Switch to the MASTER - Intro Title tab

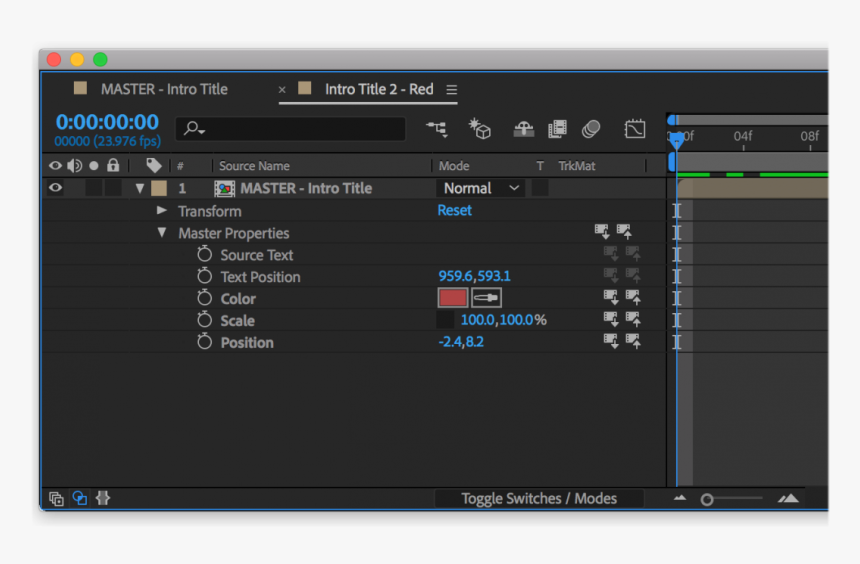[x=164, y=89]
